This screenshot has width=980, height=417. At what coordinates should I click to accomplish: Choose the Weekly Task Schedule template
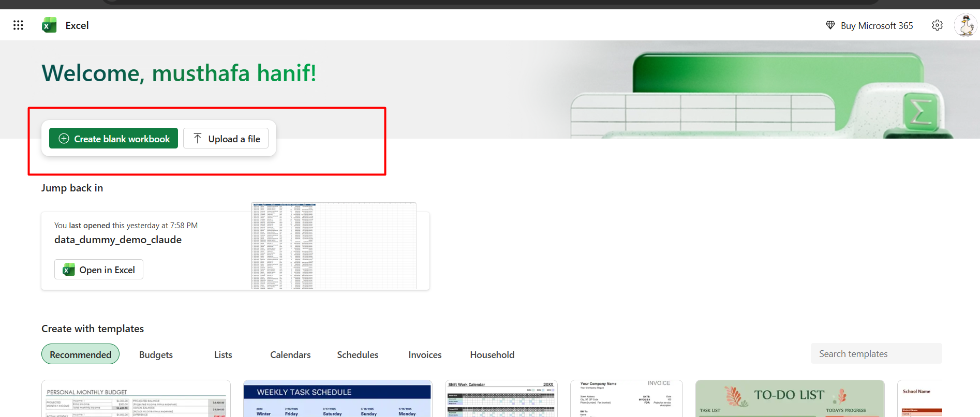click(338, 398)
